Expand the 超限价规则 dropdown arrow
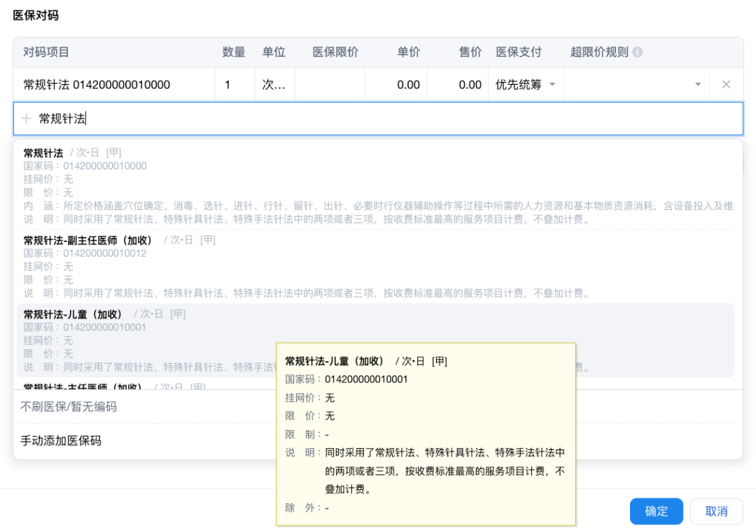This screenshot has height=532, width=756. pos(697,85)
